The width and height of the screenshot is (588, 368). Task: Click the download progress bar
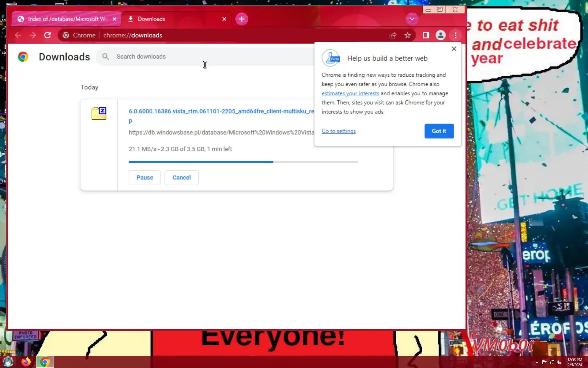point(243,162)
